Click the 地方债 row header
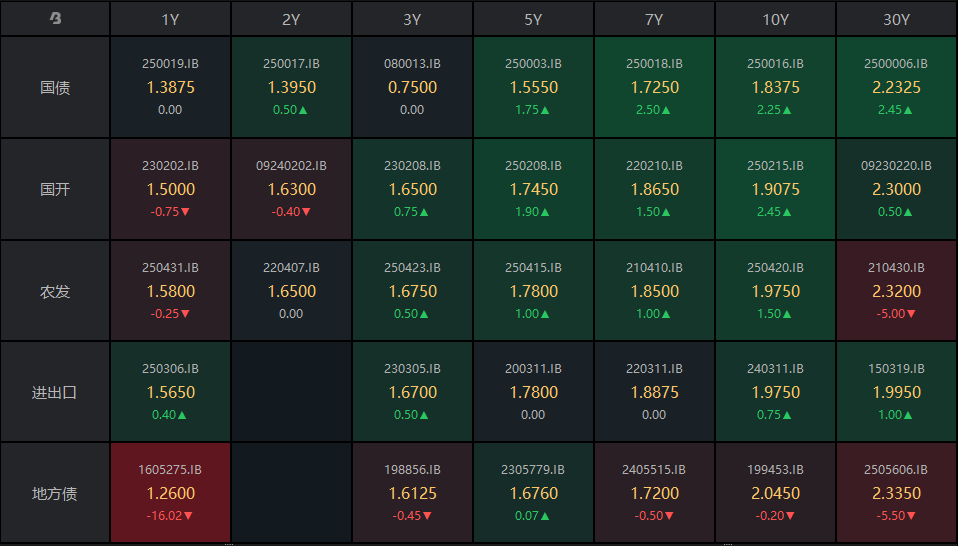The width and height of the screenshot is (958, 546). pyautogui.click(x=55, y=493)
